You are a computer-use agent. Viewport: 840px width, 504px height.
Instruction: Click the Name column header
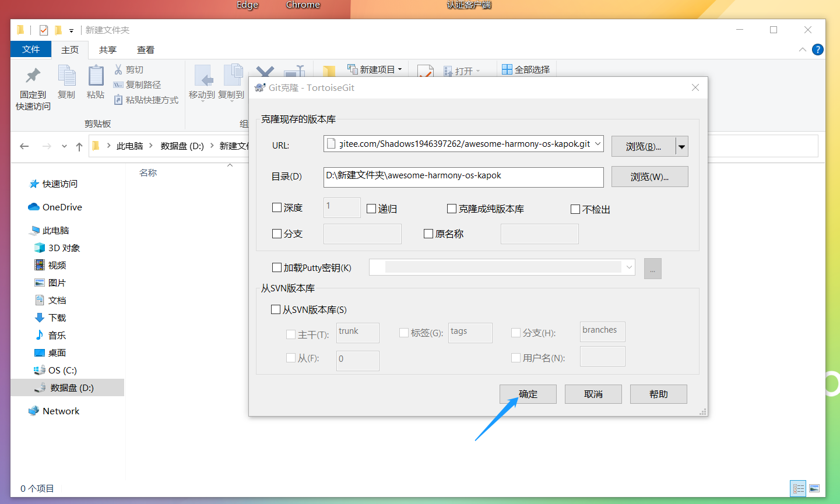(x=148, y=172)
